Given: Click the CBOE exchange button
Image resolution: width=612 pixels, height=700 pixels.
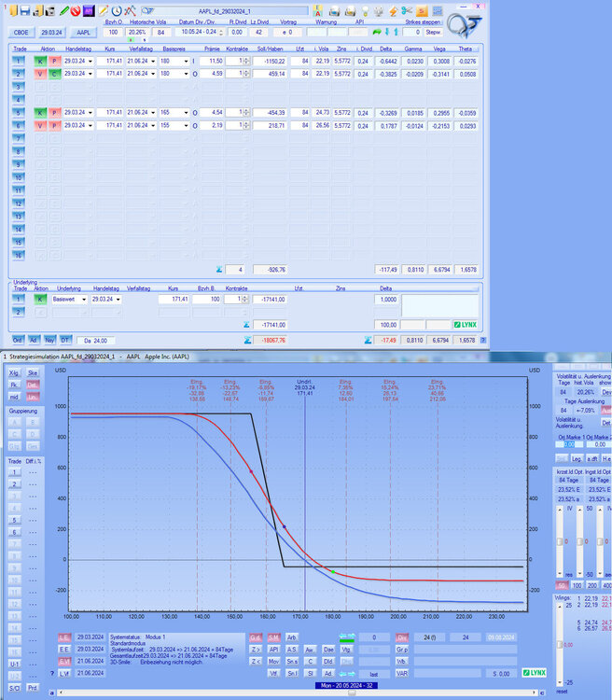Looking at the screenshot, I should [21, 33].
